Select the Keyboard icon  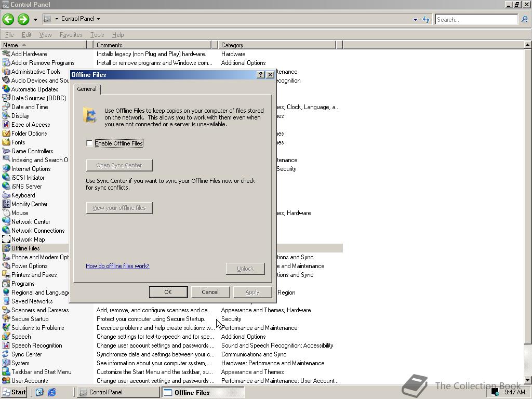tap(6, 195)
